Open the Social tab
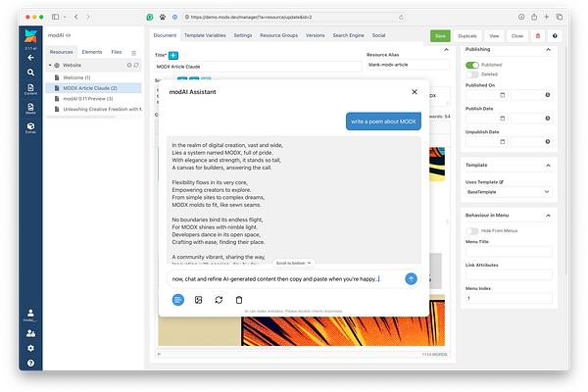 tap(378, 35)
